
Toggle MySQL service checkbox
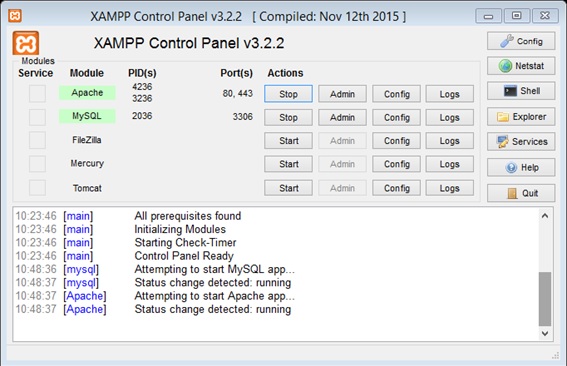[x=37, y=117]
